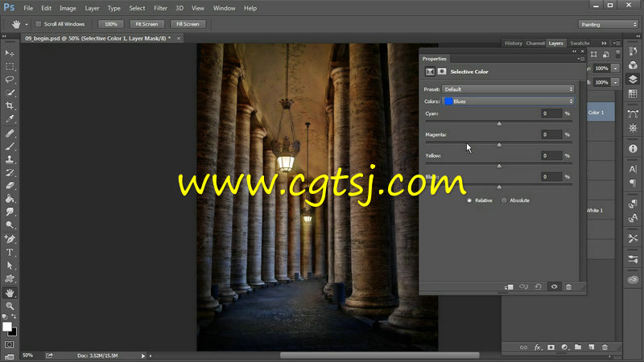Click the horizontal canvas scrollbar
This screenshot has width=644, height=362.
(x=379, y=356)
